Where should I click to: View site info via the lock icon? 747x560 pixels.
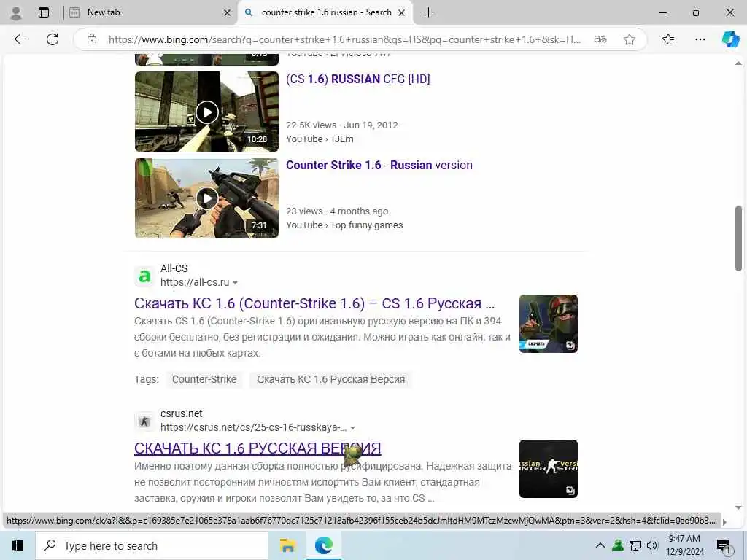click(x=92, y=39)
